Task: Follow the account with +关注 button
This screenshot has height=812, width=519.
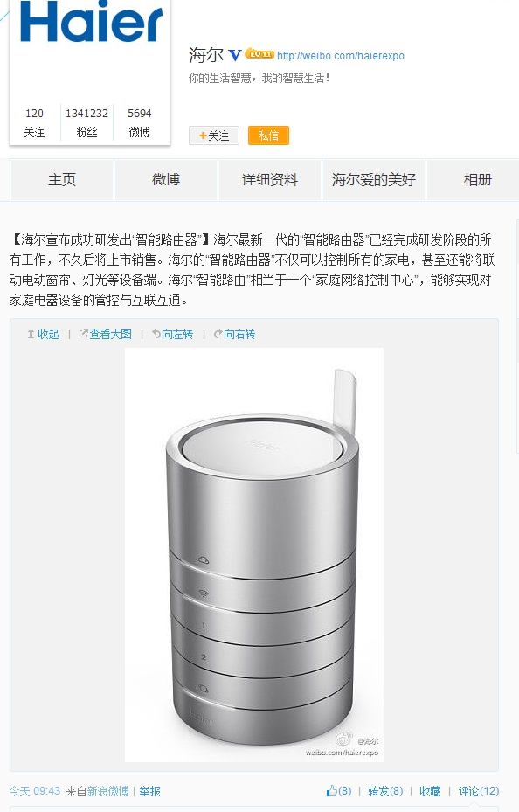Action: click(214, 135)
